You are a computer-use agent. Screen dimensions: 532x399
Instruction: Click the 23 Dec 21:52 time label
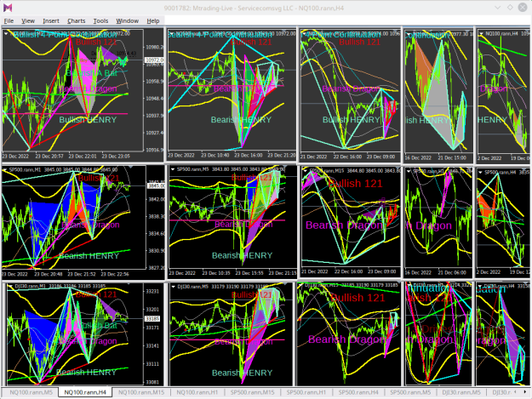(x=82, y=274)
